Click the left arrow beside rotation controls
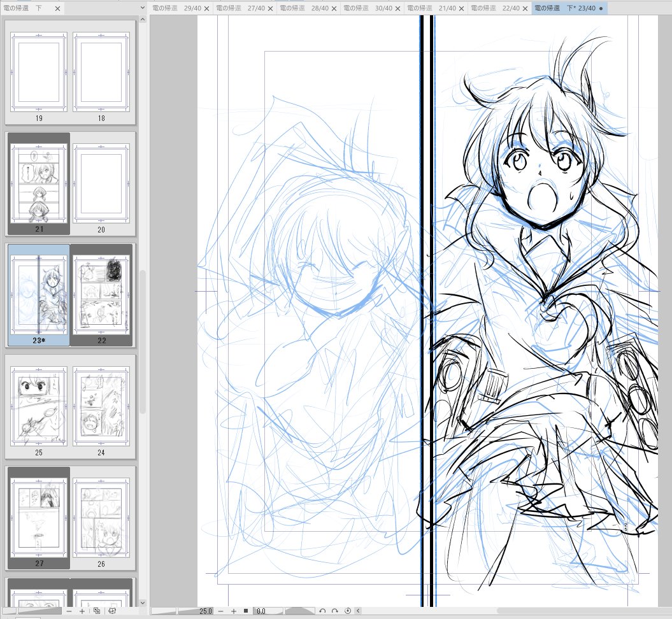The height and width of the screenshot is (619, 672). pyautogui.click(x=358, y=611)
